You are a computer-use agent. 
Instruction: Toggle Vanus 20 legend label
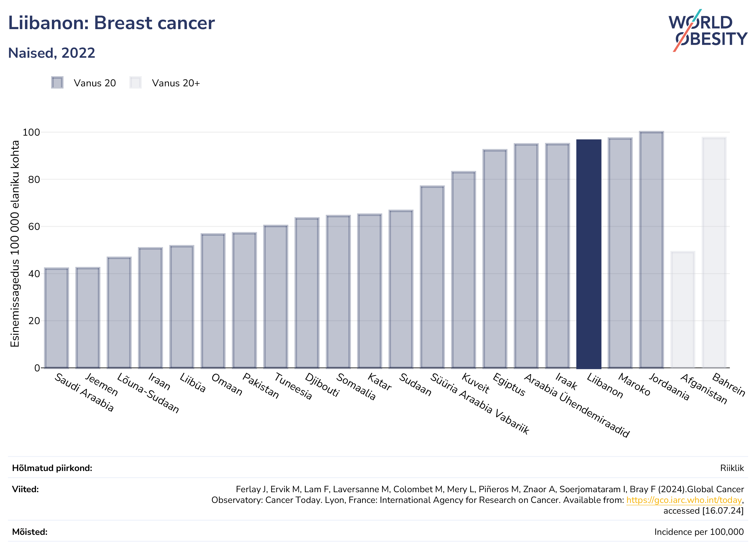(x=95, y=83)
